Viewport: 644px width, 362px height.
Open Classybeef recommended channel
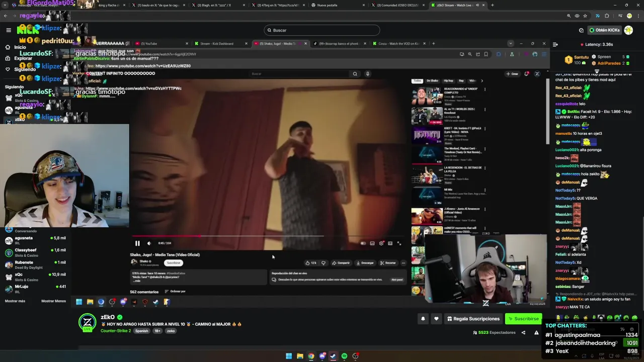point(35,252)
